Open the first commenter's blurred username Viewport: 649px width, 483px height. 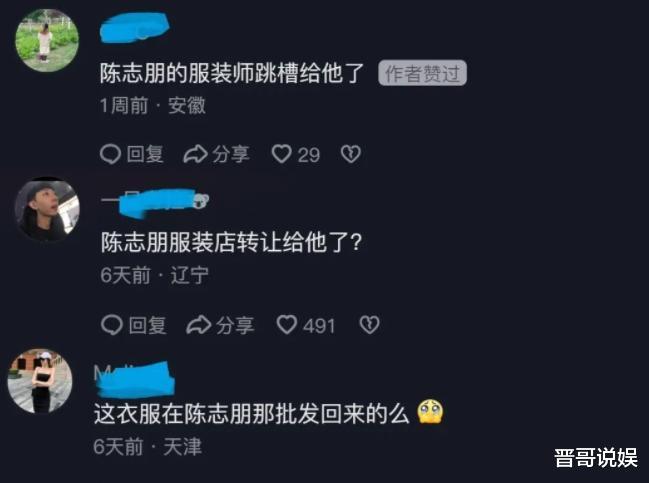[134, 28]
